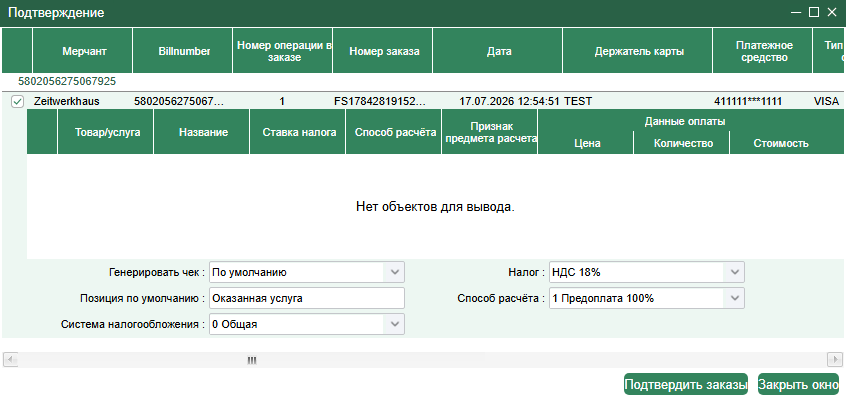Sort by the Дата column header
Screen dimensions: 846x401
pyautogui.click(x=497, y=51)
